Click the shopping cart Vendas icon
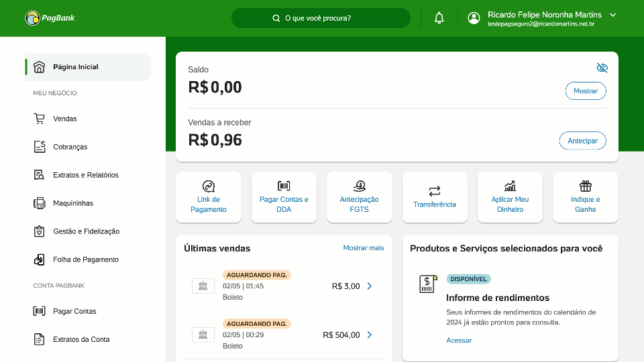 click(x=39, y=119)
